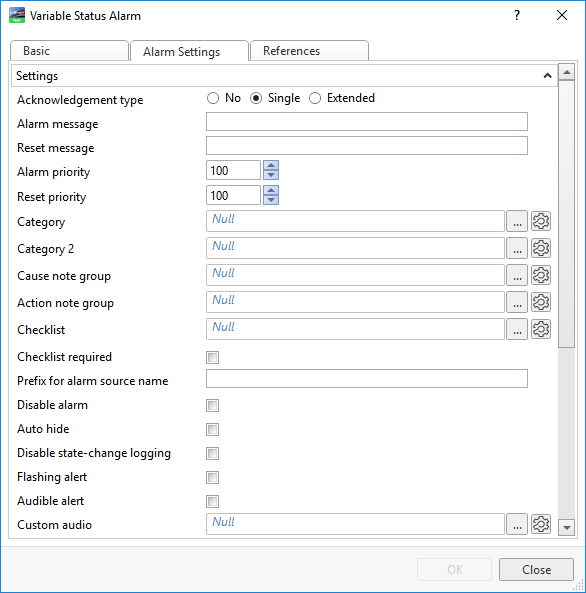
Task: Click the Alarm message input field
Action: click(x=367, y=122)
